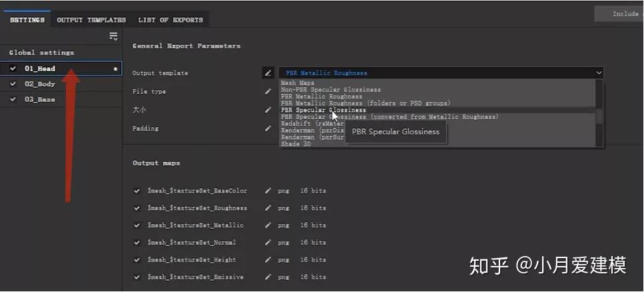Select Global settings in the sidebar
This screenshot has height=292, width=644.
41,53
